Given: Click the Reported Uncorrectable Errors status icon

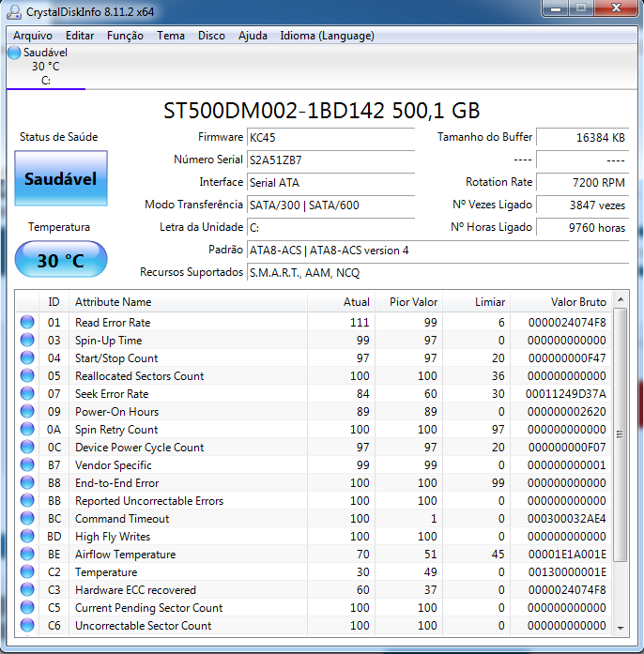Looking at the screenshot, I should 27,500.
